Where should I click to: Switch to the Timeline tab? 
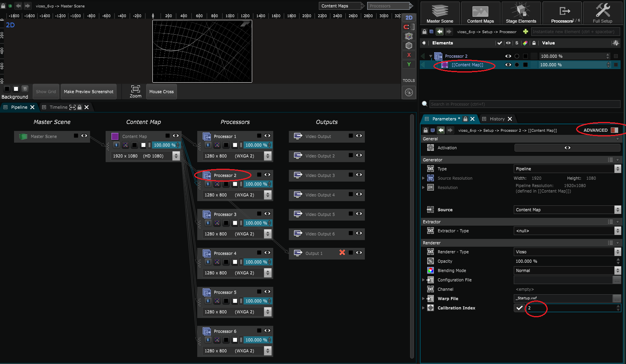[58, 107]
